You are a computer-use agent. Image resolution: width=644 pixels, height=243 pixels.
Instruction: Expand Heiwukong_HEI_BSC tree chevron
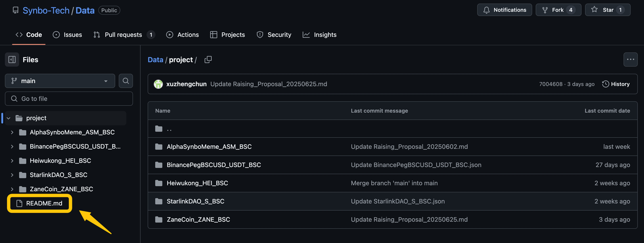click(x=12, y=160)
